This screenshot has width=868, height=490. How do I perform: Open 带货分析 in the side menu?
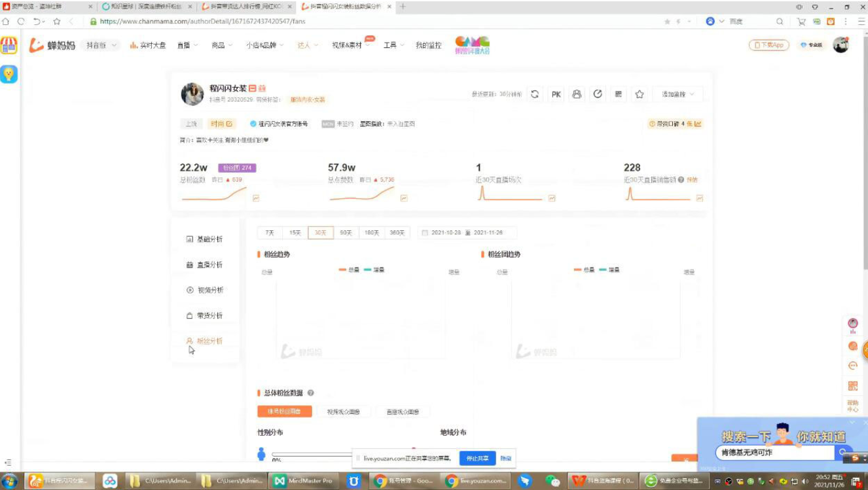click(204, 316)
